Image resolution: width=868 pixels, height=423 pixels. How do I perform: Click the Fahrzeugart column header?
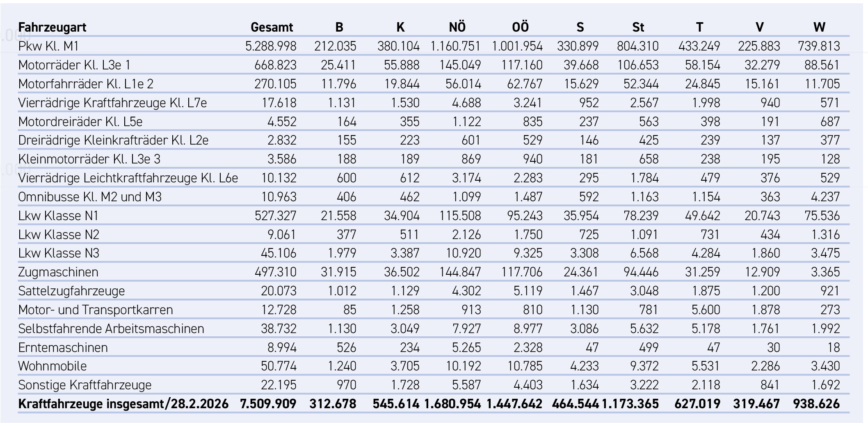click(x=52, y=27)
